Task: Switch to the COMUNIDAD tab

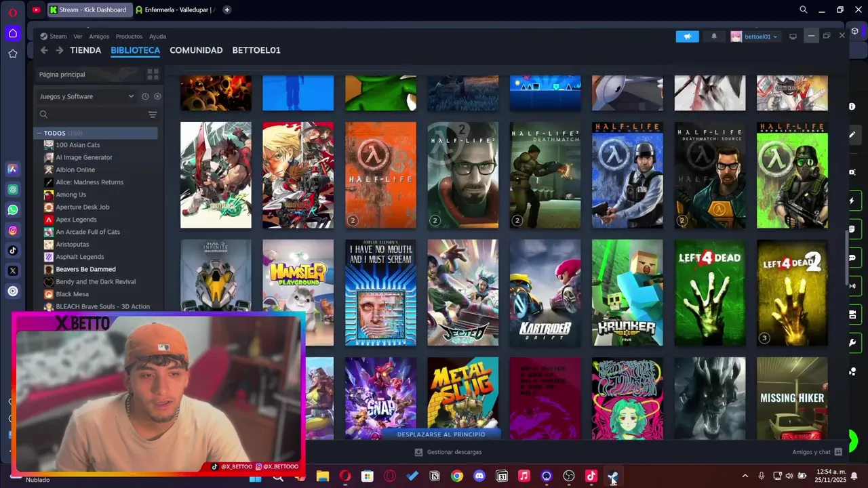Action: 196,50
